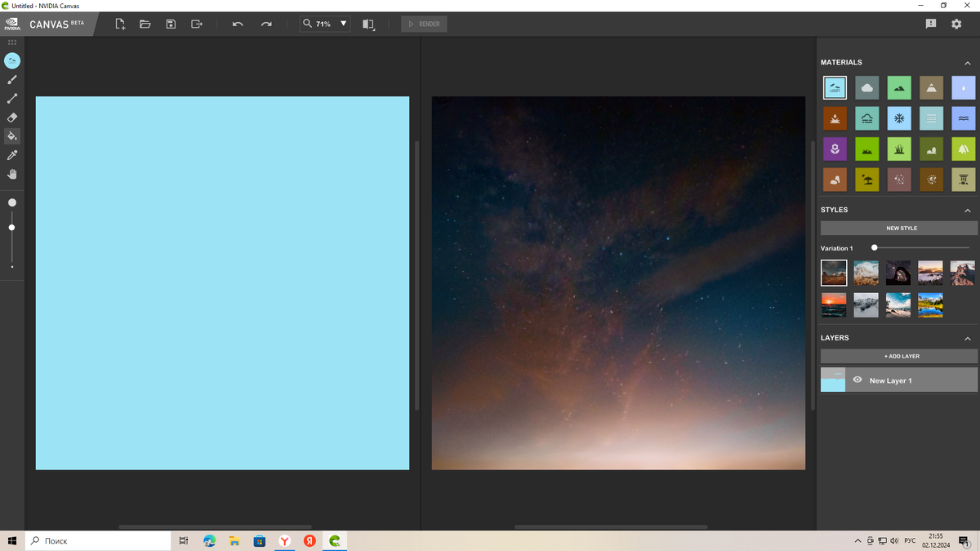Pick the olive Bush material
The image size is (980, 551).
click(931, 149)
